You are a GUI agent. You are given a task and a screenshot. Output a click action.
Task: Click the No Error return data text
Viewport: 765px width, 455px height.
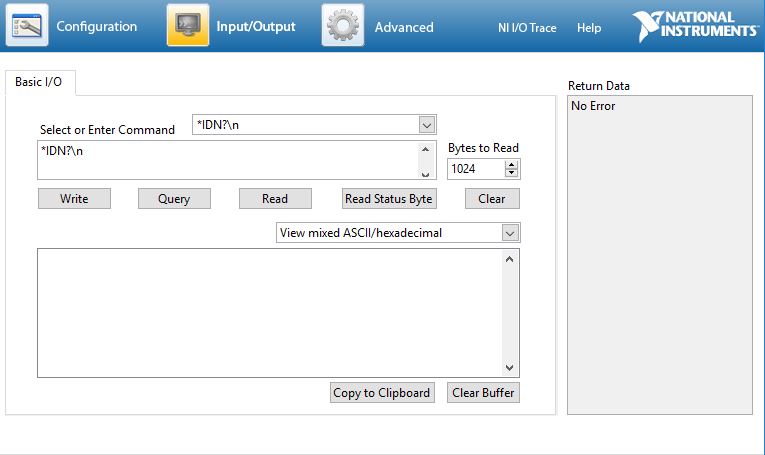[x=593, y=106]
